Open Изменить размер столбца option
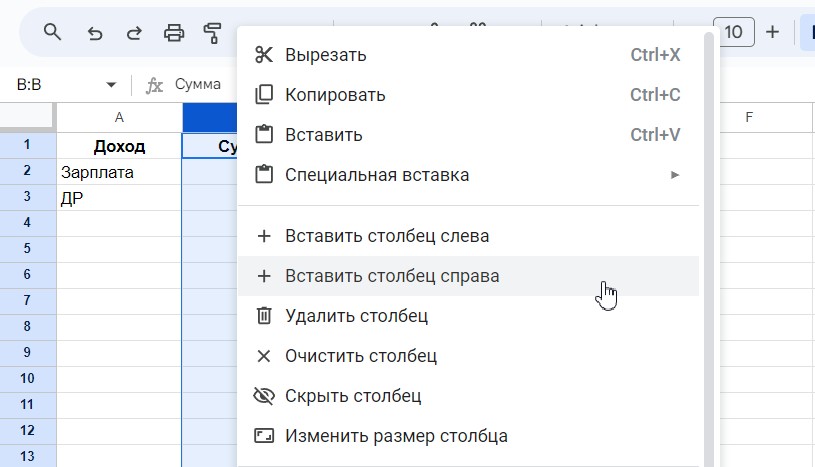This screenshot has height=467, width=815. pyautogui.click(x=396, y=436)
